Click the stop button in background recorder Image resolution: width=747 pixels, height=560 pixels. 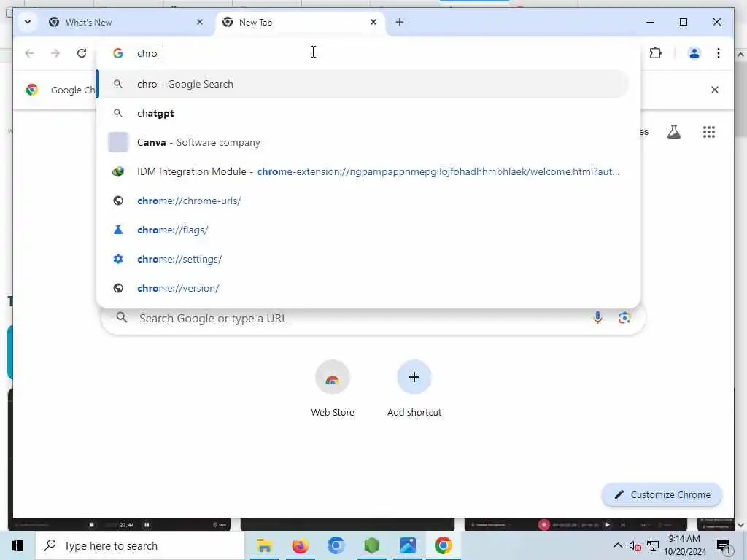click(x=91, y=525)
